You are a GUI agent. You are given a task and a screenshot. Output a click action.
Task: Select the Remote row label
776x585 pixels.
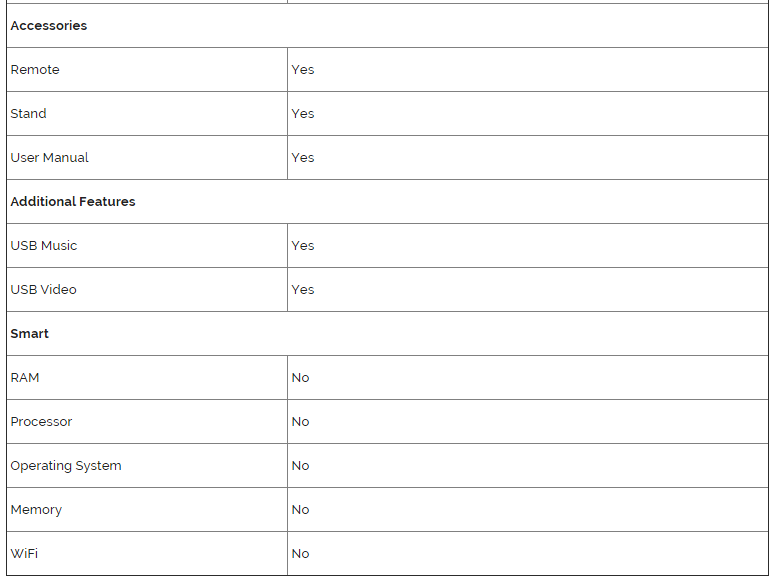(x=35, y=70)
